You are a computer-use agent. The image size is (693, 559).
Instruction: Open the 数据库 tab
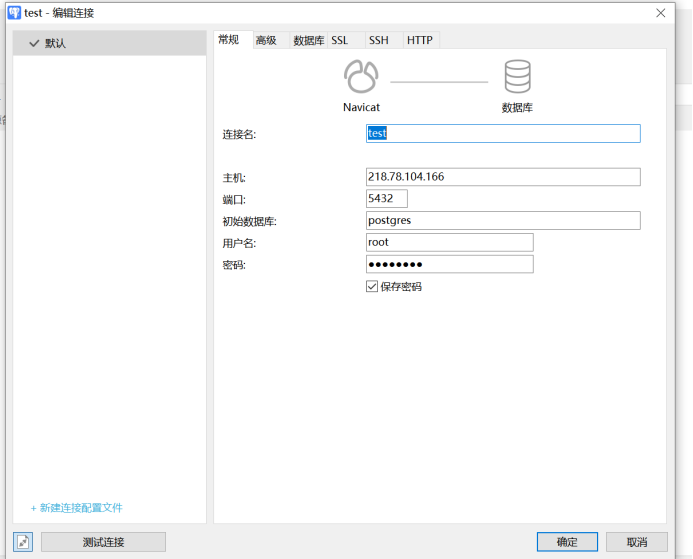coord(307,40)
